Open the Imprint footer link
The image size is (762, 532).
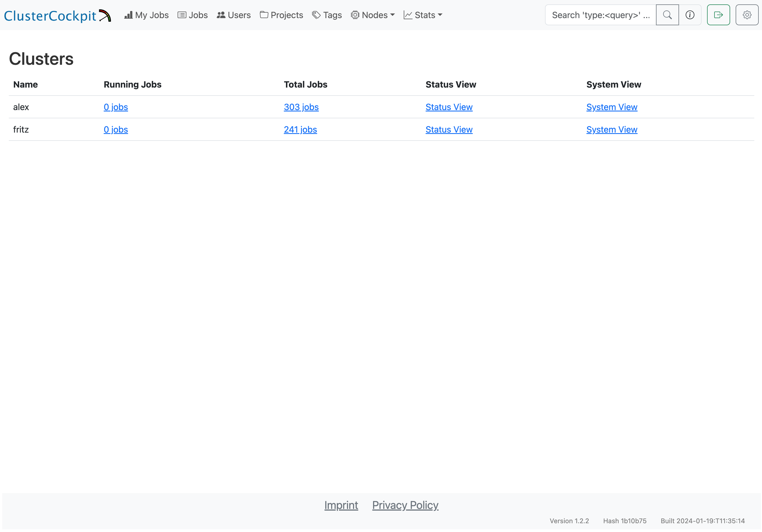tap(341, 505)
